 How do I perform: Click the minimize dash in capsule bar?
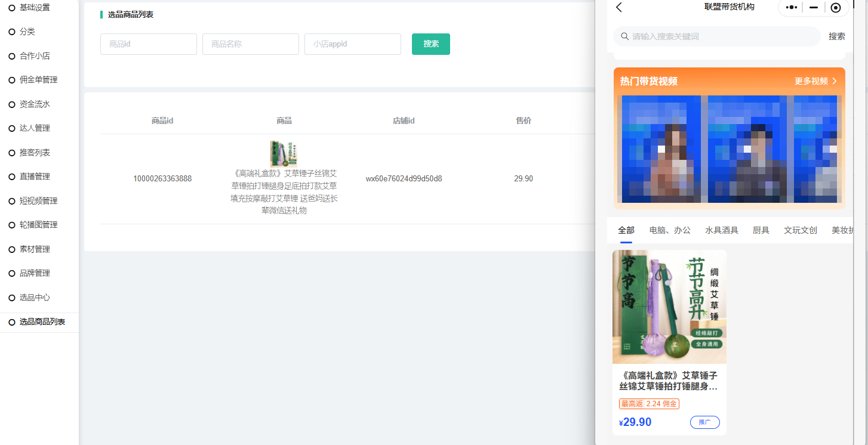(x=813, y=7)
